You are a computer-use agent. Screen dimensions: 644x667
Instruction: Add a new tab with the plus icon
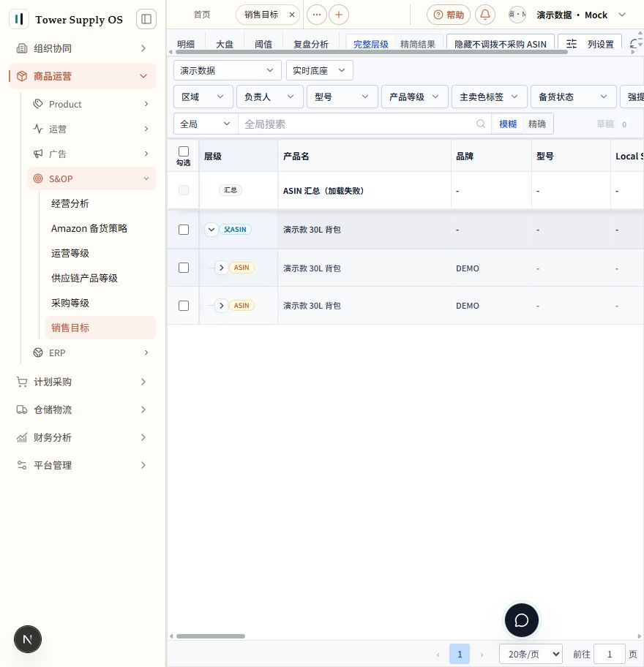click(339, 15)
